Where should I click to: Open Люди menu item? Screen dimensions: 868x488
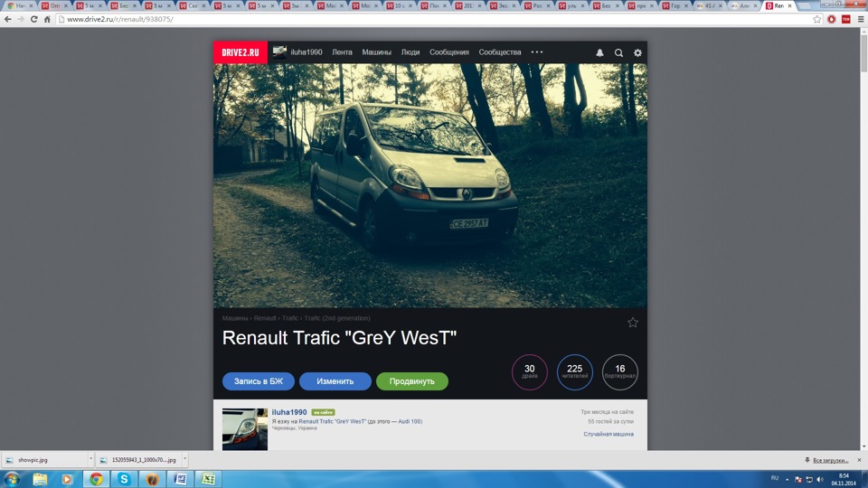coord(410,52)
